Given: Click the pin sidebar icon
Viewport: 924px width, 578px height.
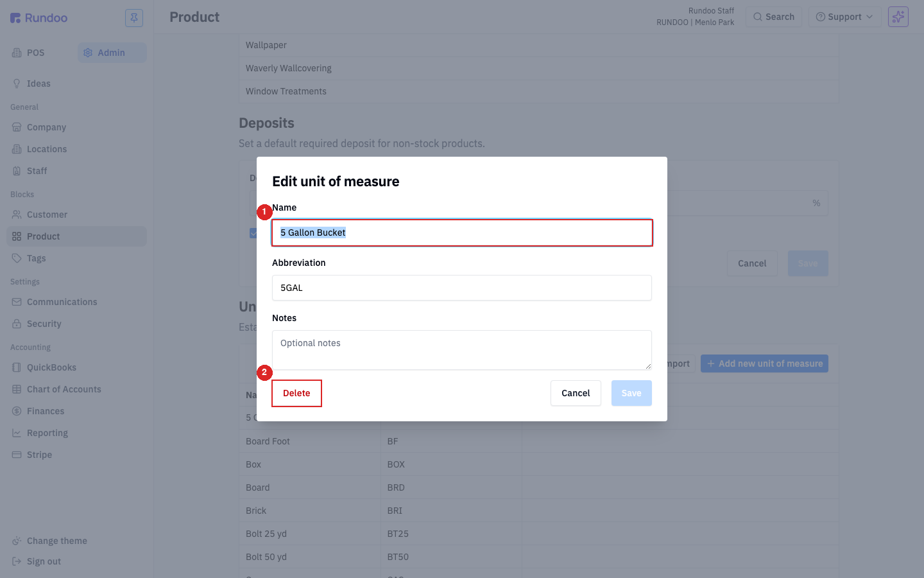Looking at the screenshot, I should 134,18.
